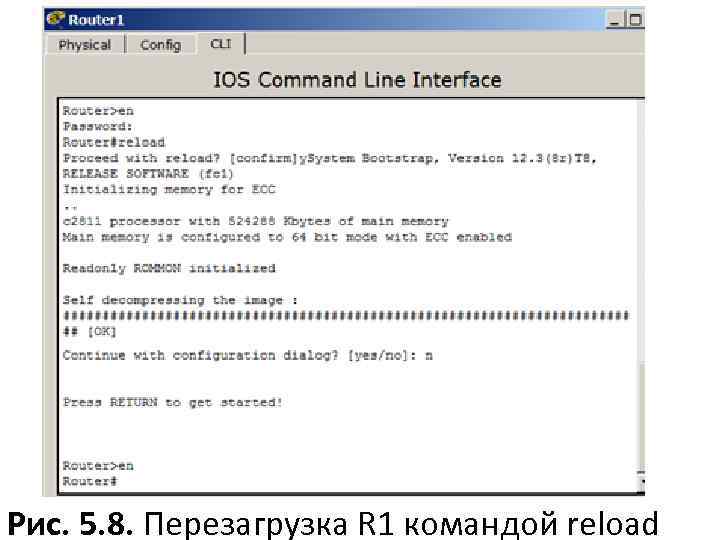
Task: Click 'Continue with configuration dialog?' line
Action: click(248, 355)
